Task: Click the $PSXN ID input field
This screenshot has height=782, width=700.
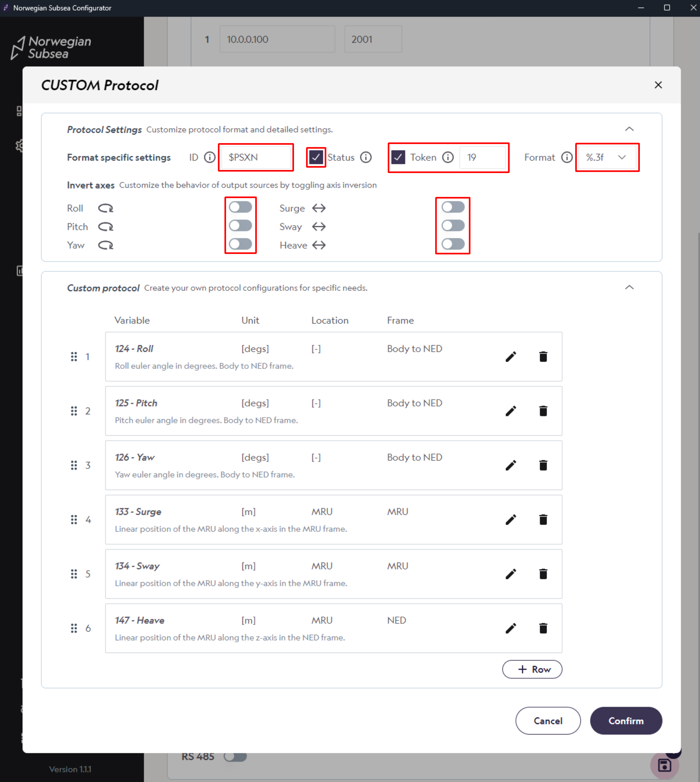Action: 255,157
